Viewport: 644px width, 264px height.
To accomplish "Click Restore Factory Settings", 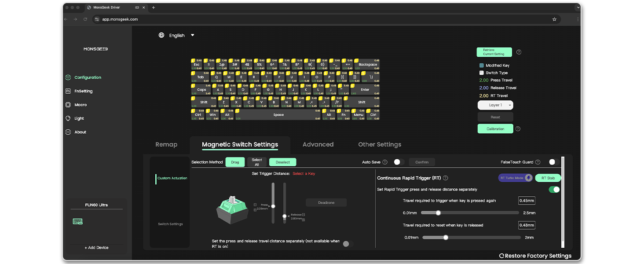I will pyautogui.click(x=535, y=256).
